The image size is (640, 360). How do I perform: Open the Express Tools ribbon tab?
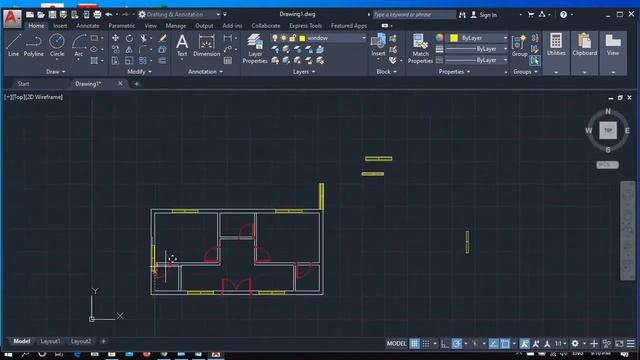pyautogui.click(x=305, y=26)
